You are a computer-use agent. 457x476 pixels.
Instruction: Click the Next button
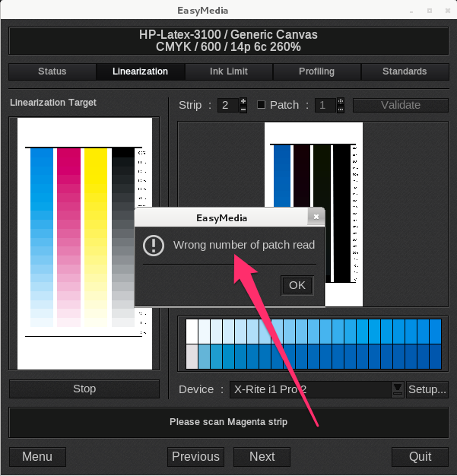tap(262, 456)
